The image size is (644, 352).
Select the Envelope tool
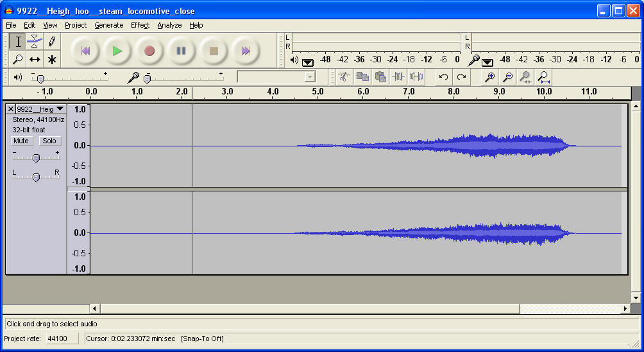35,42
